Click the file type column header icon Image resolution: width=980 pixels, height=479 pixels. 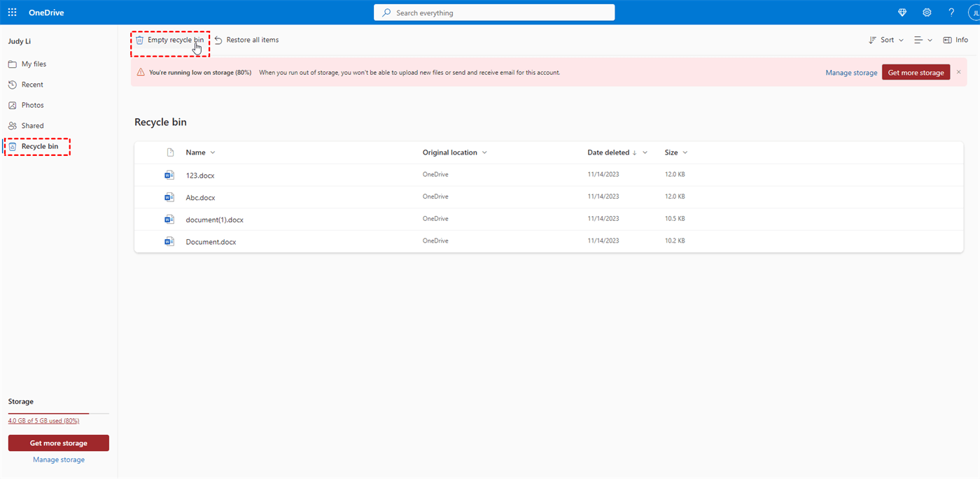169,152
